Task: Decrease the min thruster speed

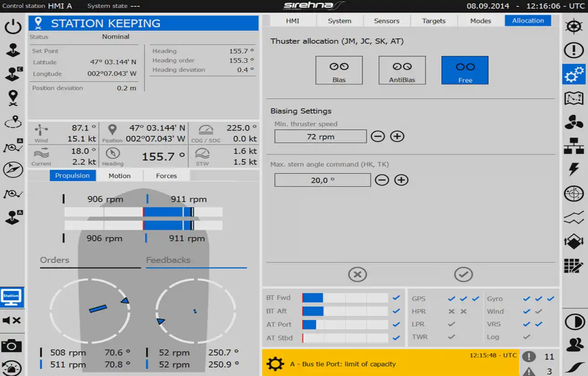Action: 377,136
